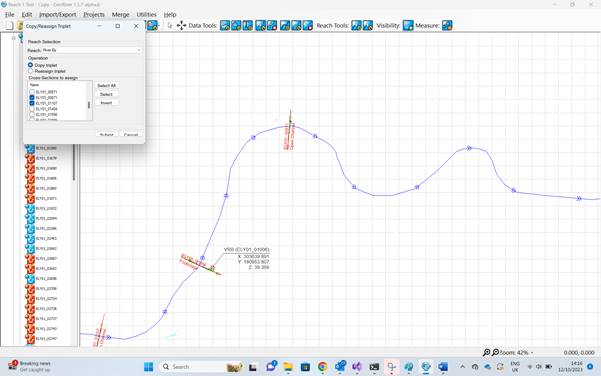The image size is (601, 376).
Task: Expand the root tree node in left panel
Action: tap(14, 38)
